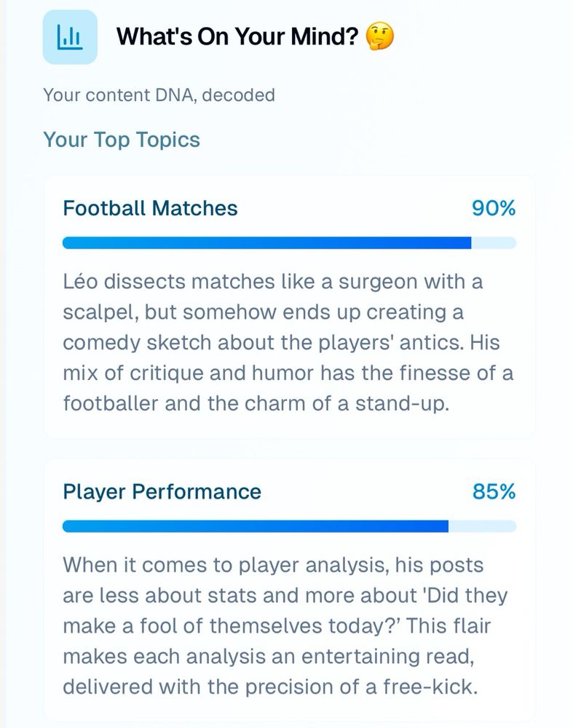Click the filled part of Football Matches bar

point(266,243)
